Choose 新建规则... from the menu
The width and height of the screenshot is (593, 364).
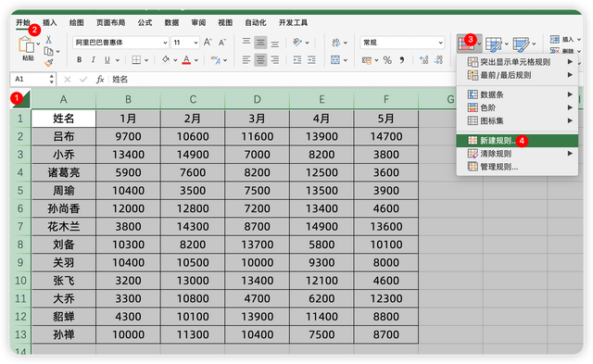[517, 141]
